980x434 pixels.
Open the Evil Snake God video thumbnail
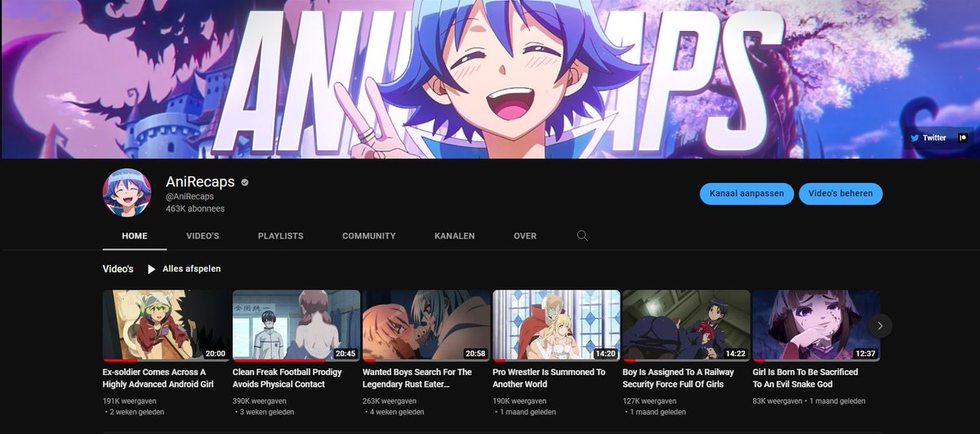(816, 325)
